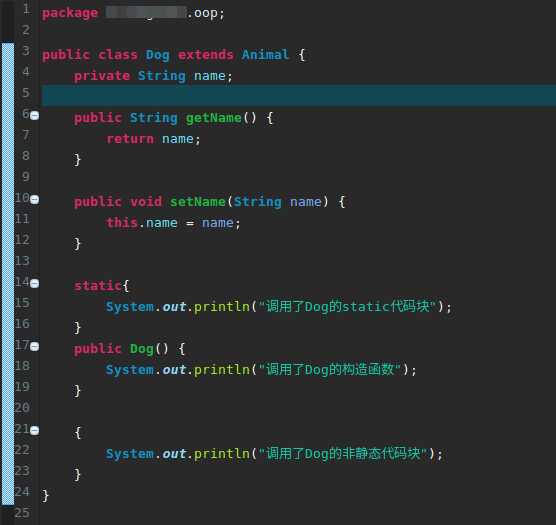Collapse the Dog() constructor fold on line 17

pos(35,346)
